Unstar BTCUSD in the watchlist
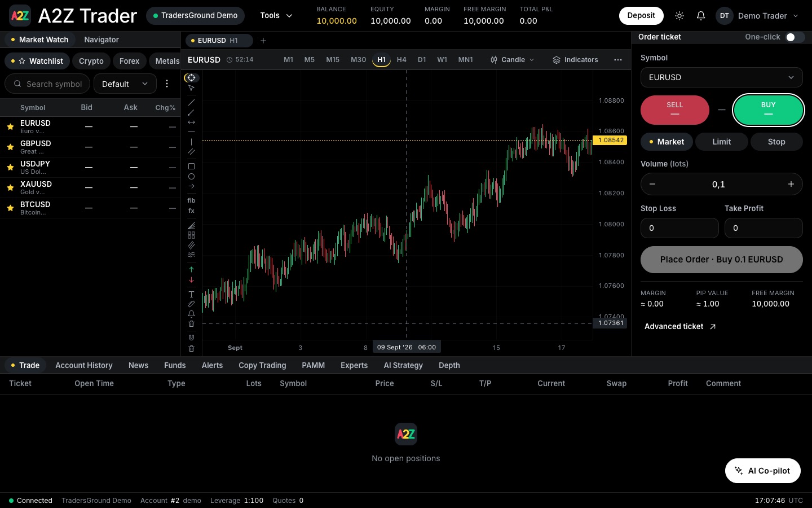Image resolution: width=812 pixels, height=508 pixels. click(10, 208)
